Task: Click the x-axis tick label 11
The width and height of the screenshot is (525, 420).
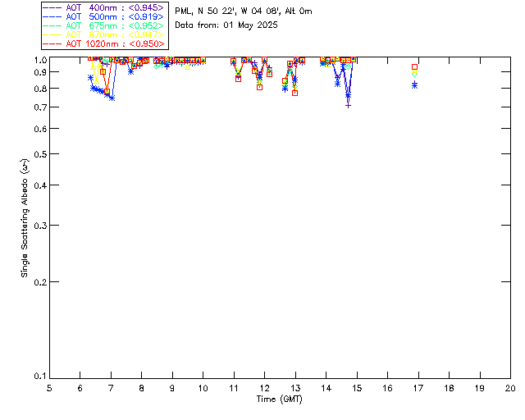Action: [x=234, y=388]
